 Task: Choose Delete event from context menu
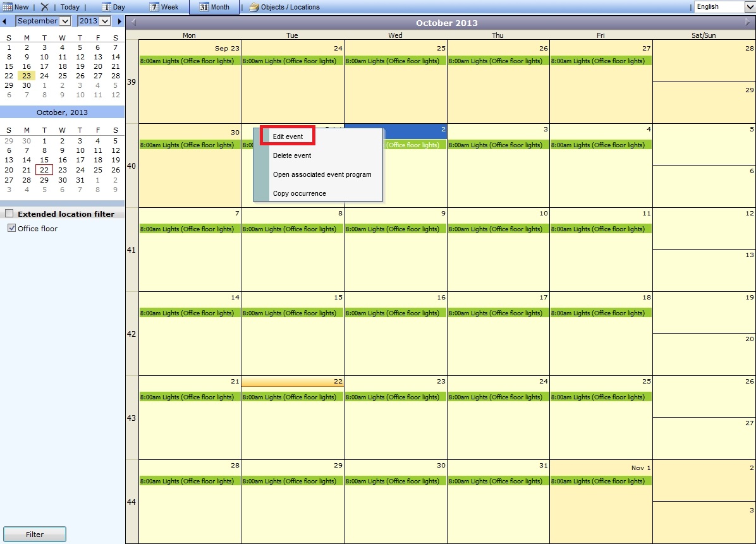click(x=291, y=155)
